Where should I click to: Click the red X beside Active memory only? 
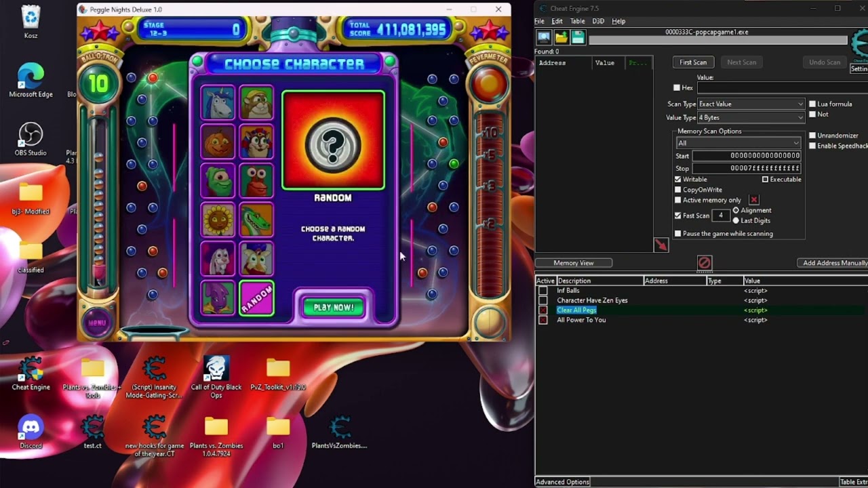point(753,200)
